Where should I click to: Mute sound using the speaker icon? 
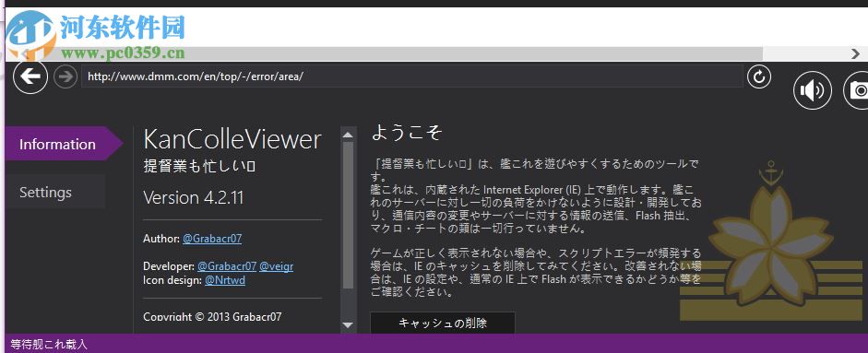click(x=813, y=90)
